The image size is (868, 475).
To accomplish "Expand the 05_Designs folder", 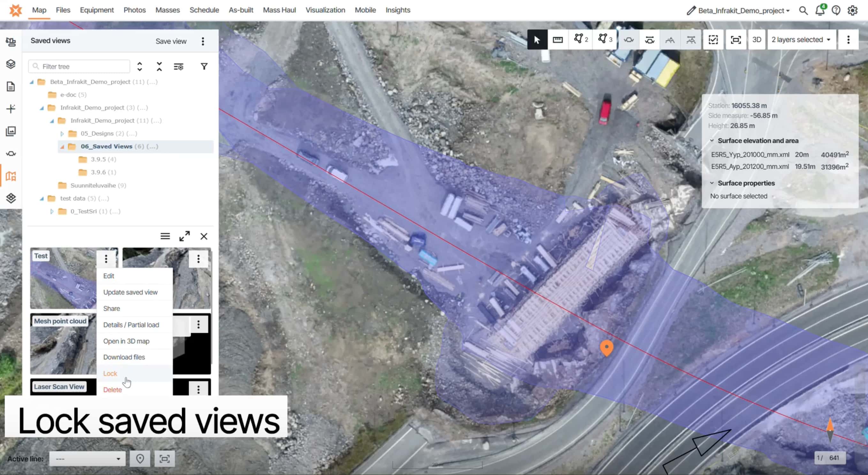I will 62,134.
